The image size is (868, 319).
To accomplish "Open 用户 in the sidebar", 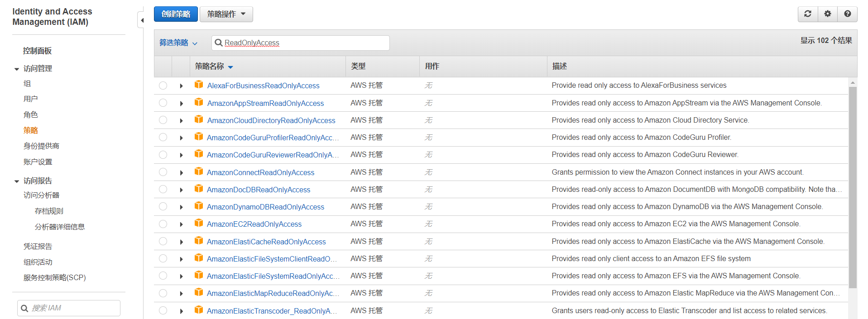I will tap(31, 99).
